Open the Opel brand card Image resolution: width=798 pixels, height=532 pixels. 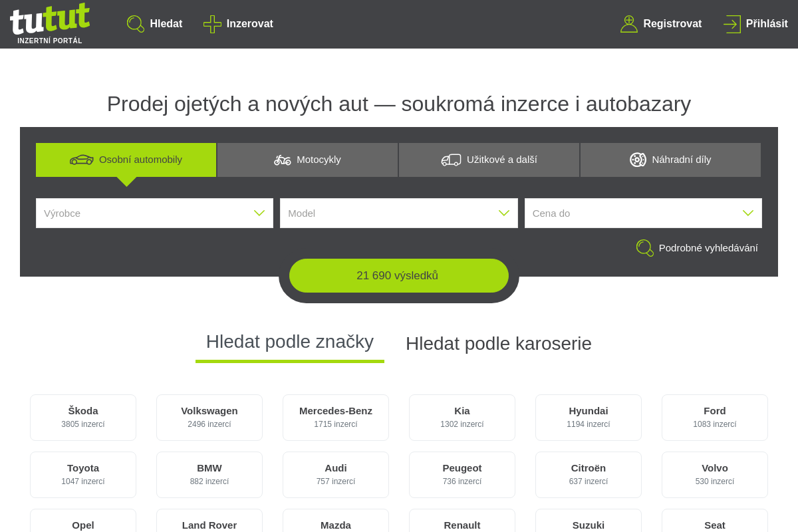(83, 521)
